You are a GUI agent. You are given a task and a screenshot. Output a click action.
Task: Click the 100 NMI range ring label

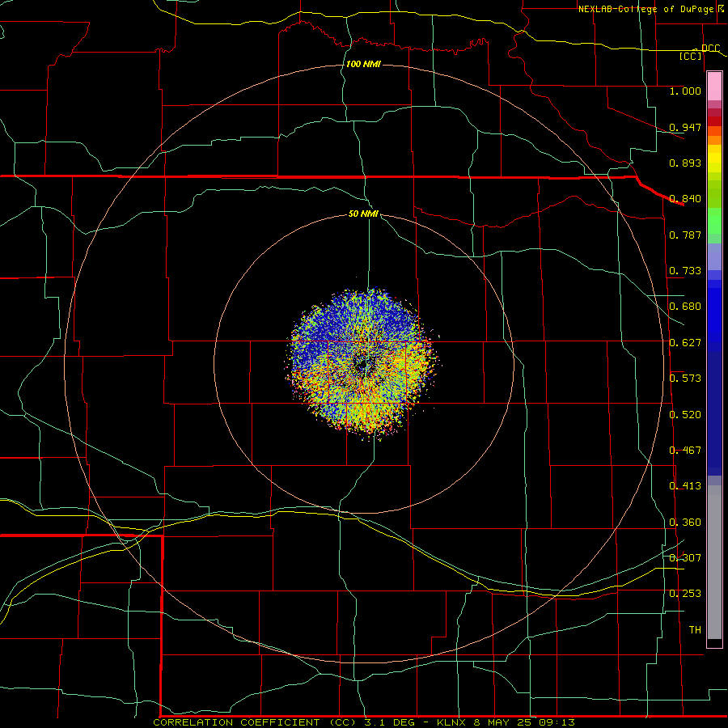click(363, 64)
